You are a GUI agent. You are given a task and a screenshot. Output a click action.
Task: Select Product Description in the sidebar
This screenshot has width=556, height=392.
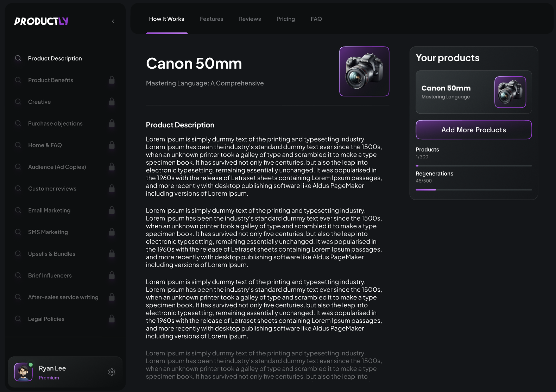(55, 58)
